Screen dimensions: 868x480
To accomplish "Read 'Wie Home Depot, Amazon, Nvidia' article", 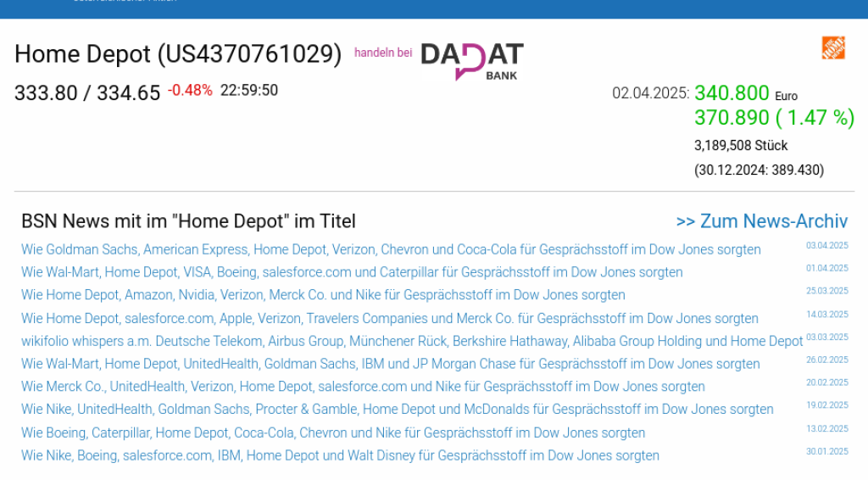I will [x=323, y=295].
